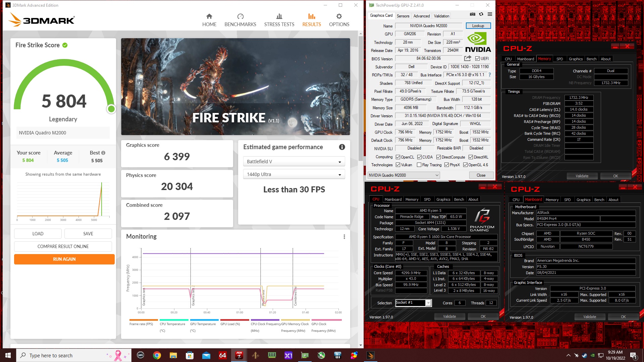Image resolution: width=644 pixels, height=362 pixels.
Task: Click the Fire Strike banner image
Action: click(235, 86)
